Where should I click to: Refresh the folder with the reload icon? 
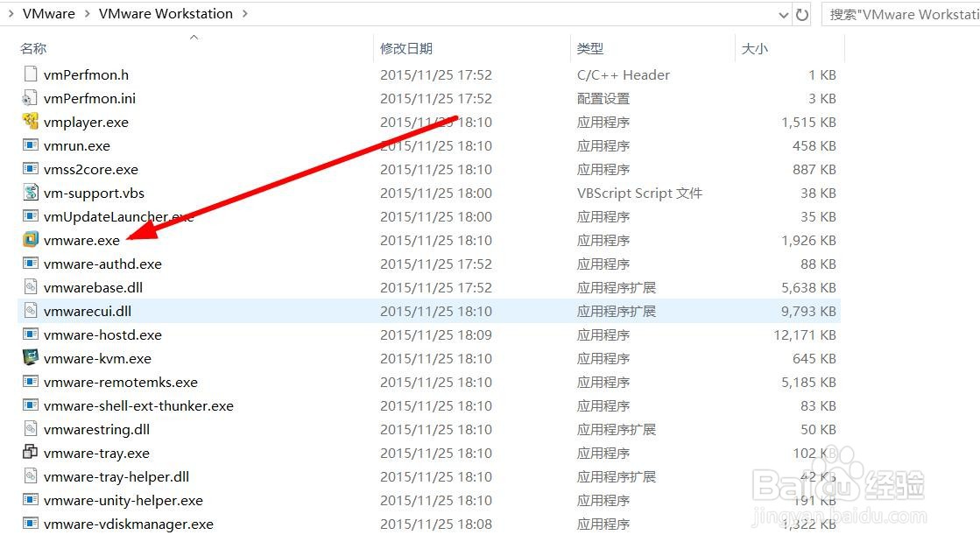pyautogui.click(x=802, y=14)
